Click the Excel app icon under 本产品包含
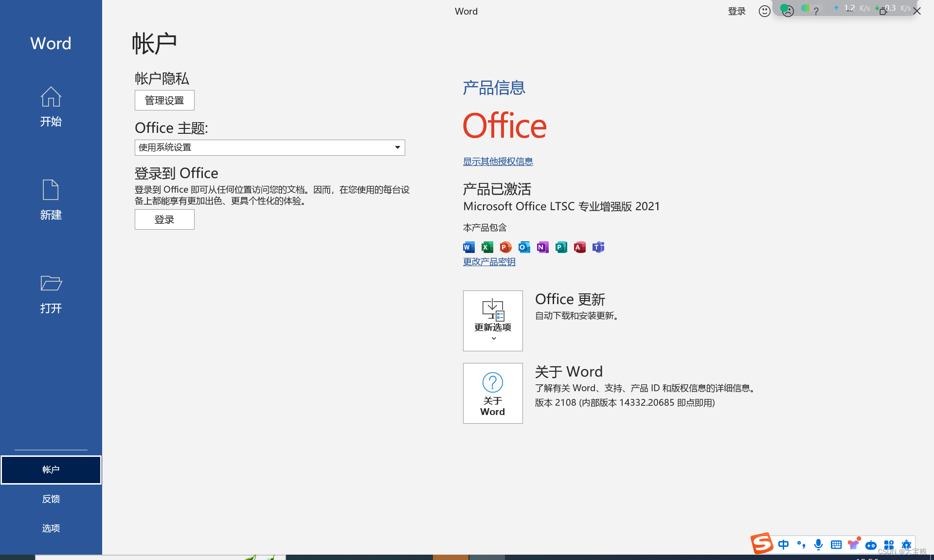 (487, 247)
